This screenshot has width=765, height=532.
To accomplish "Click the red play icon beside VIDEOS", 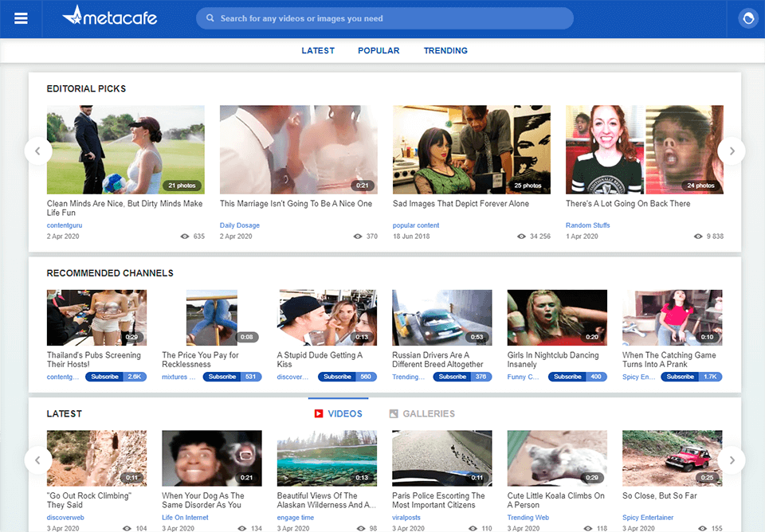I will 319,413.
